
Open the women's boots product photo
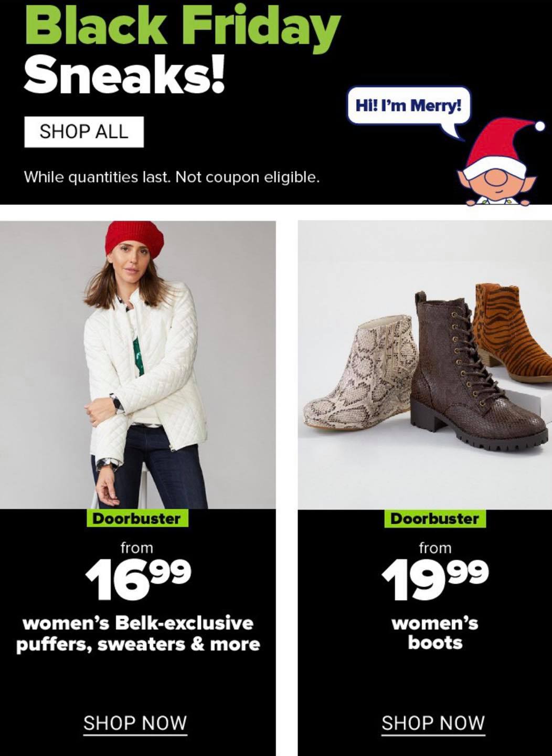coord(425,364)
